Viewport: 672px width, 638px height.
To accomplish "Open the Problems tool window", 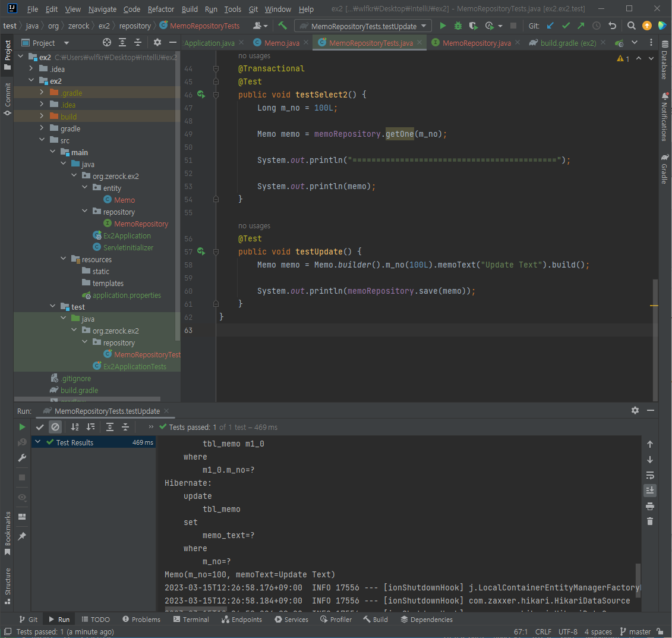I will tap(141, 620).
